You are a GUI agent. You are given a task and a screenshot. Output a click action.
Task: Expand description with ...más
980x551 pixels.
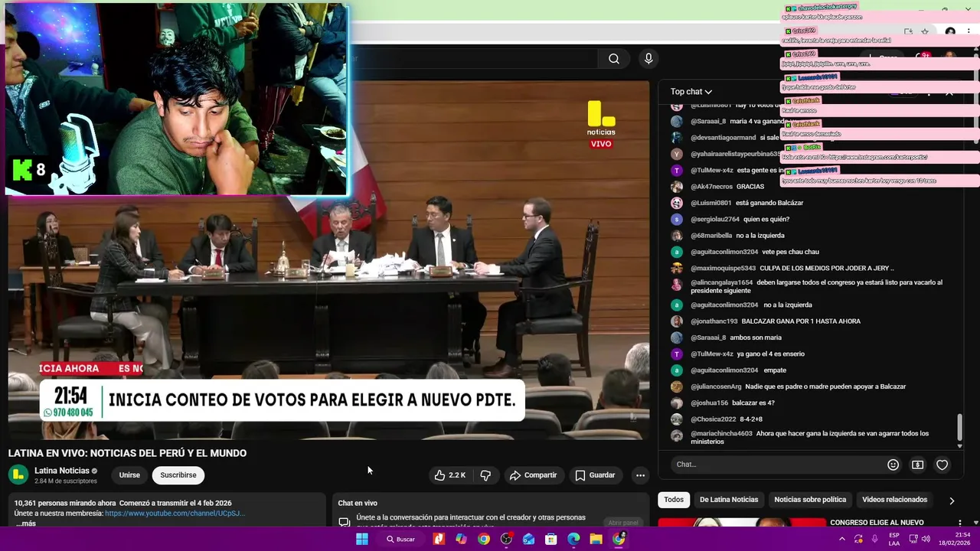click(25, 523)
